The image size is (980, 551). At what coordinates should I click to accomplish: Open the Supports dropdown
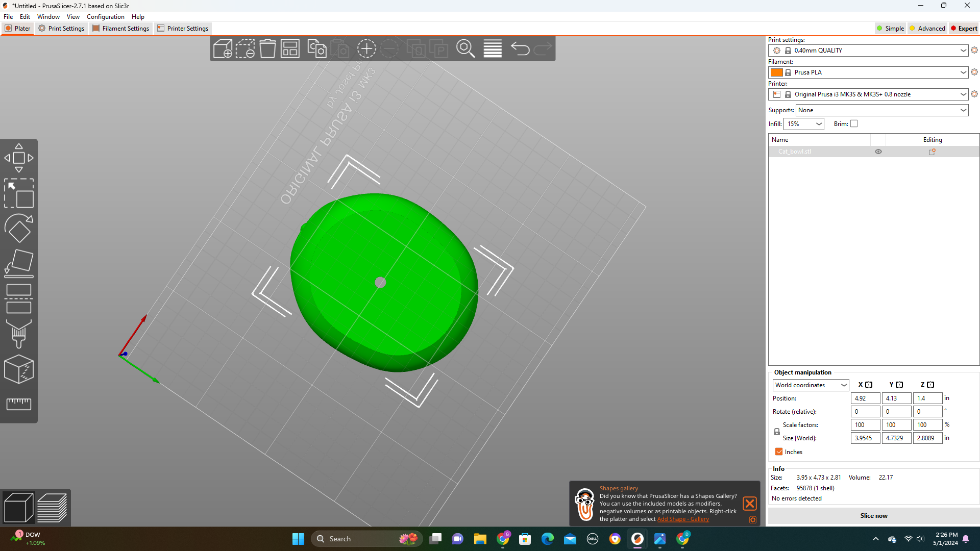pyautogui.click(x=882, y=110)
